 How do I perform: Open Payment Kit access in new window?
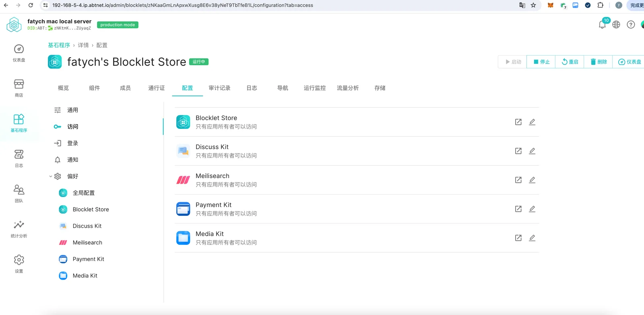pyautogui.click(x=518, y=209)
